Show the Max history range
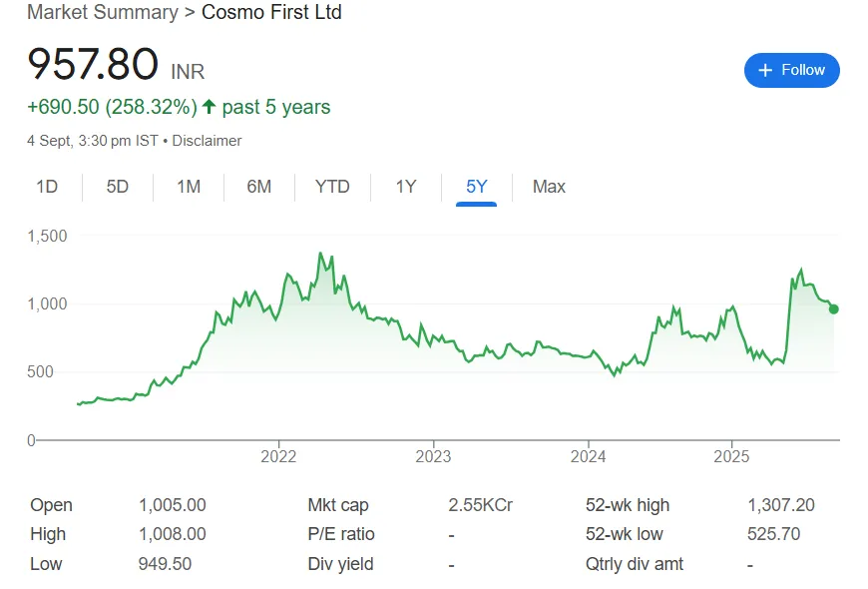 pos(549,187)
